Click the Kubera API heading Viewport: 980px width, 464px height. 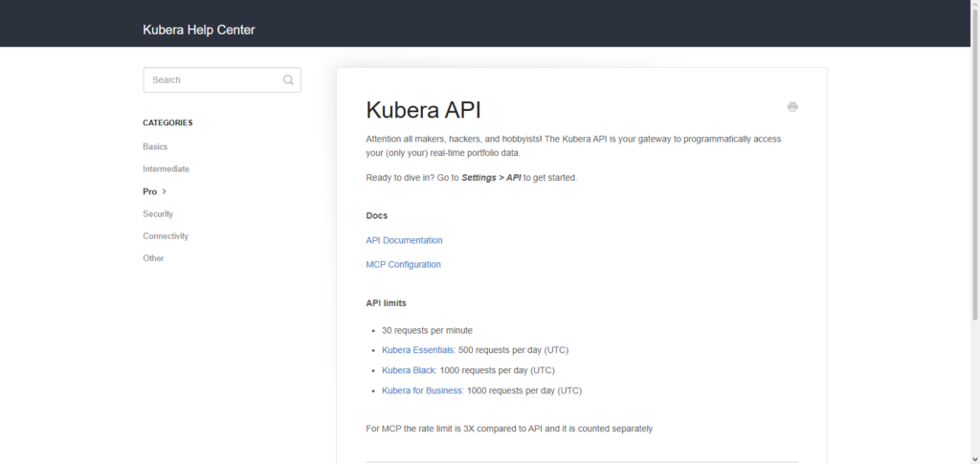click(423, 110)
